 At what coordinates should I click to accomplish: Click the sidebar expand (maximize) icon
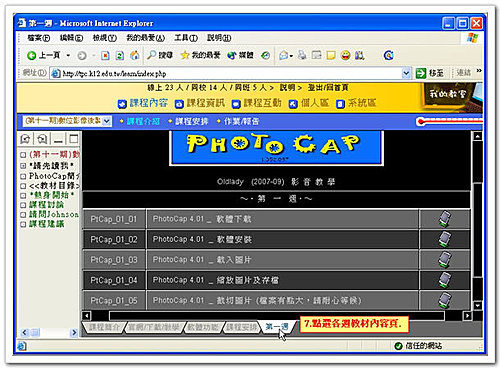point(74,139)
